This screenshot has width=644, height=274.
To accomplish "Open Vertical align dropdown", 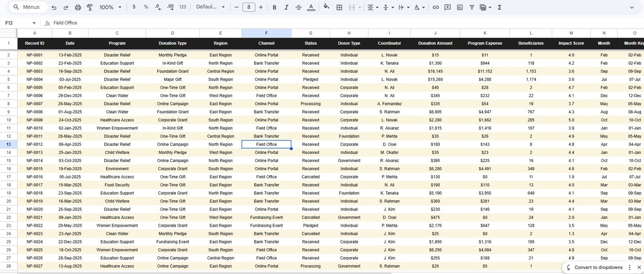I will tap(388, 7).
